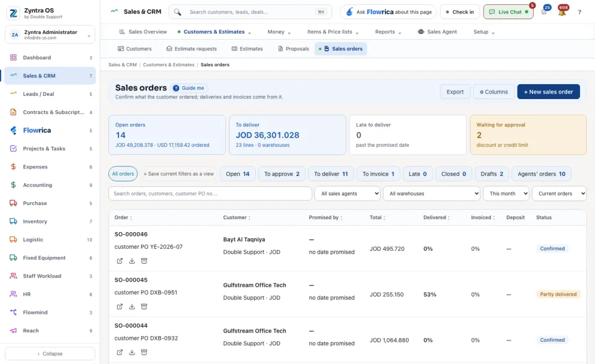The image size is (595, 364).
Task: Filter by To approve orders chip
Action: (x=282, y=174)
